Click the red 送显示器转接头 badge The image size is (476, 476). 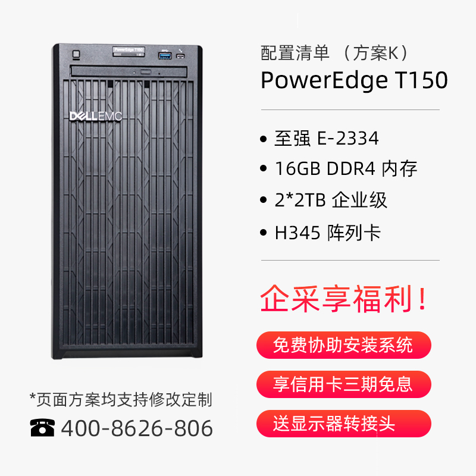344,424
